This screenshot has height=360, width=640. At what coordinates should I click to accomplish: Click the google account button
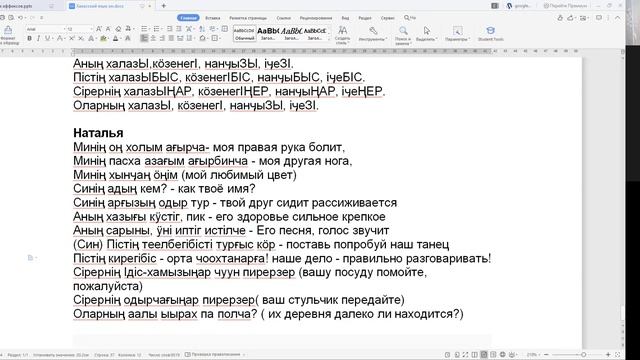[x=519, y=6]
